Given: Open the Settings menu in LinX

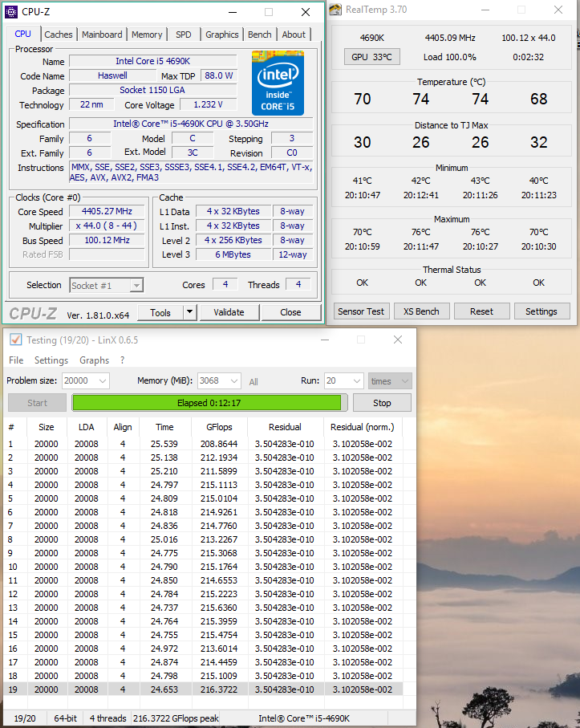Looking at the screenshot, I should [x=51, y=360].
